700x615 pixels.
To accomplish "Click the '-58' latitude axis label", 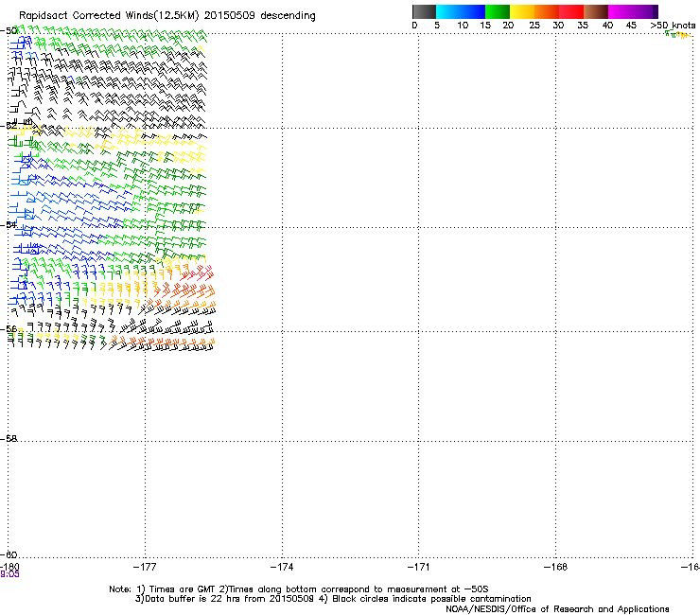I will click(x=9, y=439).
